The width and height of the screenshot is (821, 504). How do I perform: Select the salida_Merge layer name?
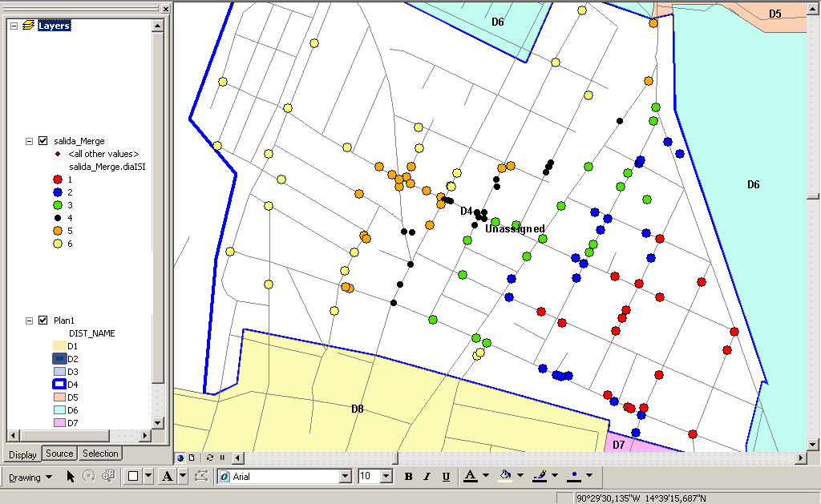[x=79, y=141]
